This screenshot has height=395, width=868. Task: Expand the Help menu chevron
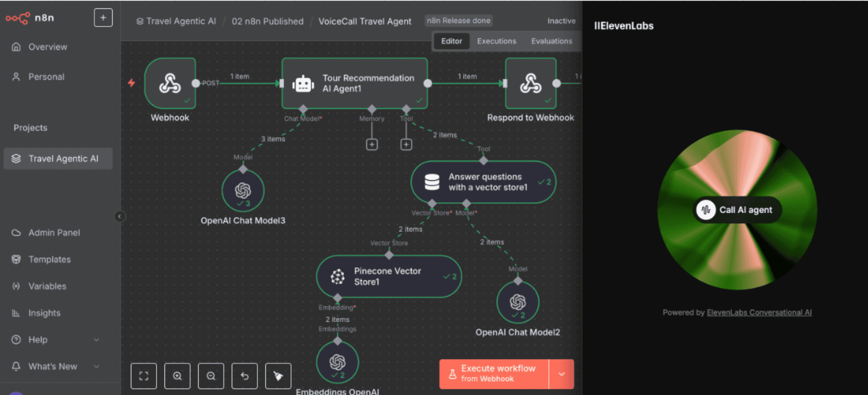pyautogui.click(x=97, y=339)
